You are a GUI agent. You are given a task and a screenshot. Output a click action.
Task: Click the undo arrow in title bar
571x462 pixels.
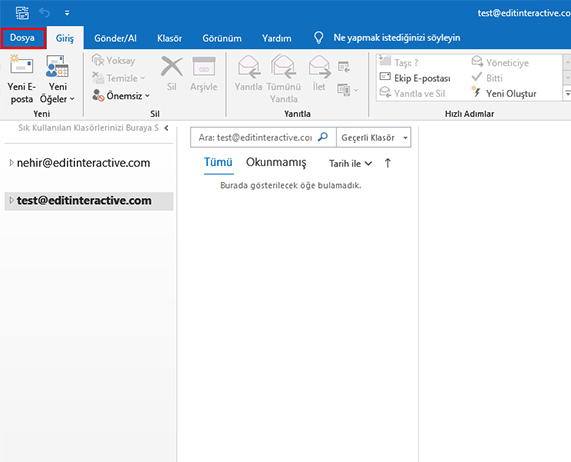tap(45, 13)
